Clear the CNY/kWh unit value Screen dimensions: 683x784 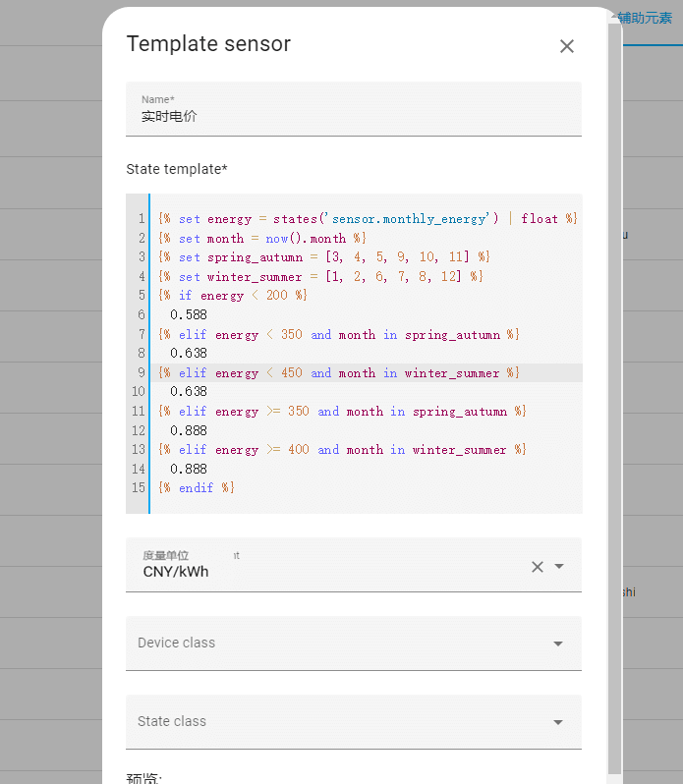538,566
